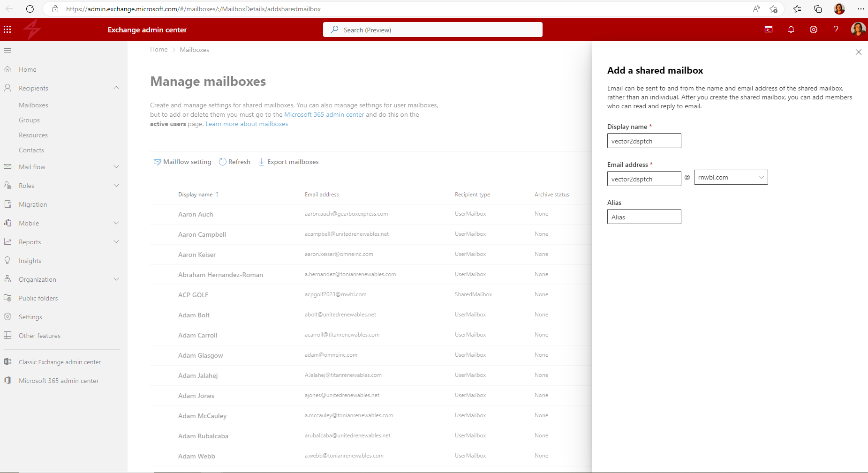
Task: Refresh the mailbox list
Action: [234, 162]
